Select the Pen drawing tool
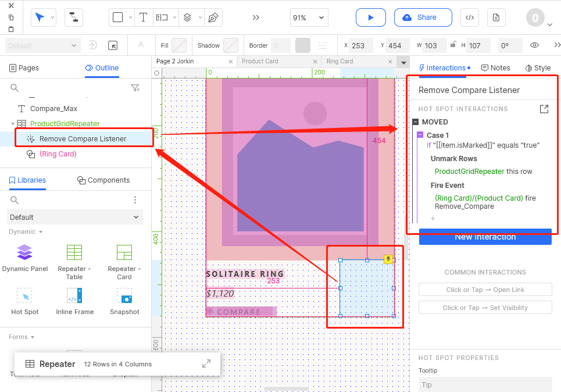 point(213,17)
